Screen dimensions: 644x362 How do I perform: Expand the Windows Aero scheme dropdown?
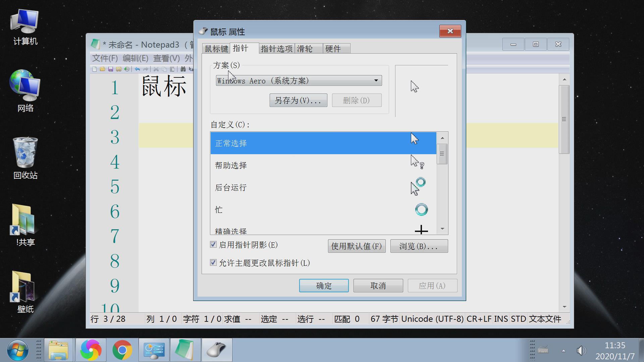point(376,80)
